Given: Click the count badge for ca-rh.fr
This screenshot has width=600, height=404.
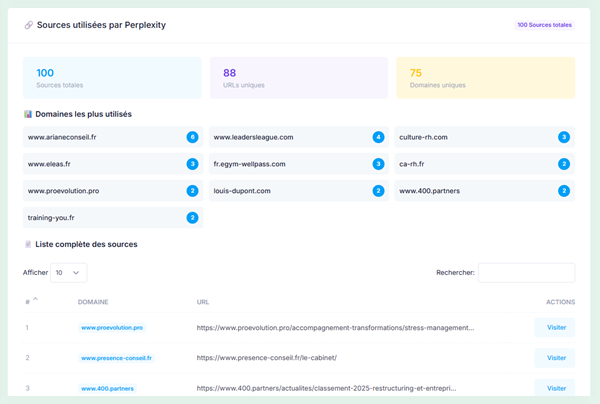Looking at the screenshot, I should tap(564, 164).
